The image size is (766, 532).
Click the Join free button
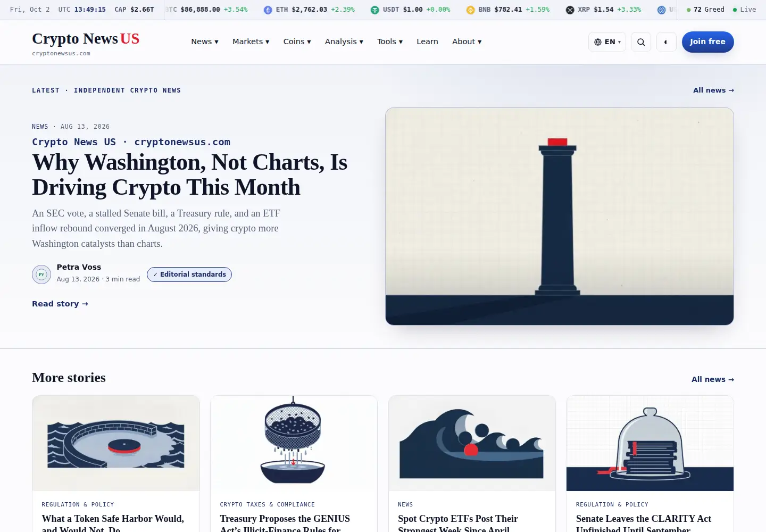[707, 42]
